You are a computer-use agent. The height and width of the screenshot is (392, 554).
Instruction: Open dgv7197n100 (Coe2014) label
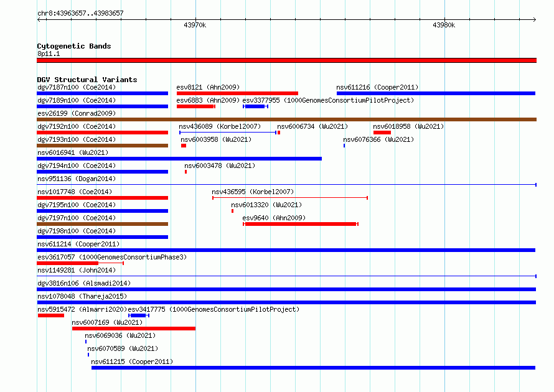point(77,218)
